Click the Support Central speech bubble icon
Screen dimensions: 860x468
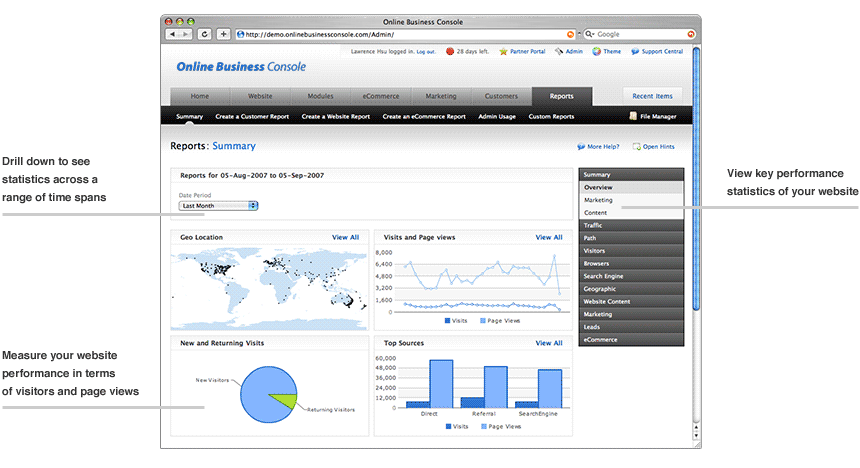tap(635, 51)
